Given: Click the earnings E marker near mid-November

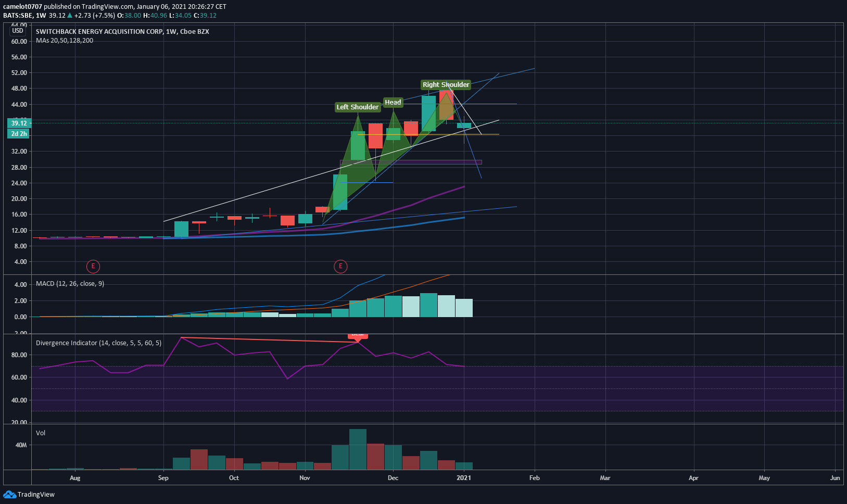Looking at the screenshot, I should (340, 267).
